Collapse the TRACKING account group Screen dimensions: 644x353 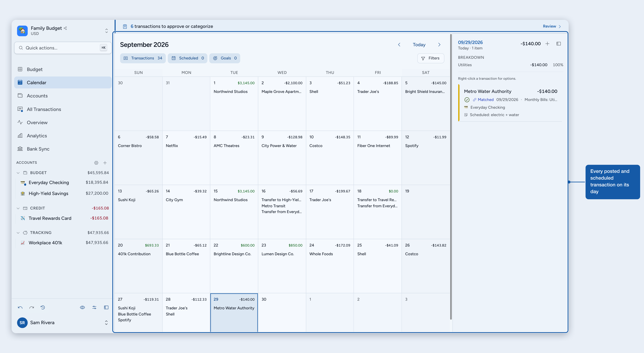click(x=18, y=233)
